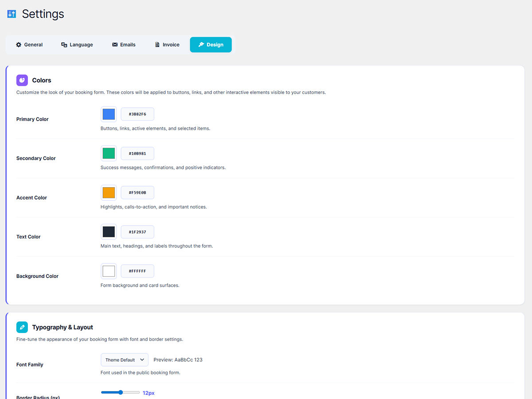Viewport: 532px width, 399px height.
Task: Open the Font Family dropdown
Action: pos(125,360)
